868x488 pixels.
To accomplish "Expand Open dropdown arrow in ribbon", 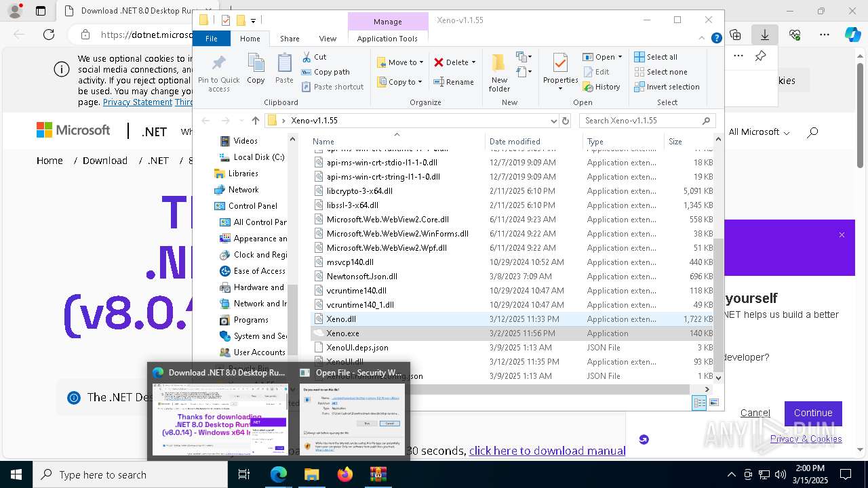I will click(x=619, y=57).
